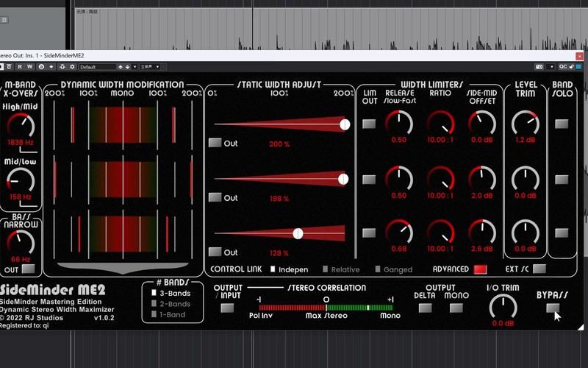The image size is (588, 368).
Task: Adjust bottom band Level Trim knob
Action: pos(526,232)
